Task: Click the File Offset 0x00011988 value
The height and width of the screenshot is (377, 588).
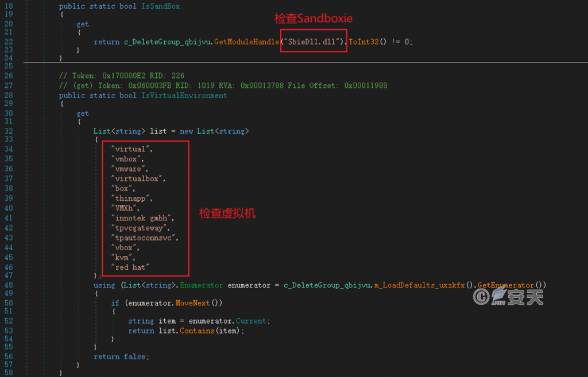Action: [x=366, y=85]
